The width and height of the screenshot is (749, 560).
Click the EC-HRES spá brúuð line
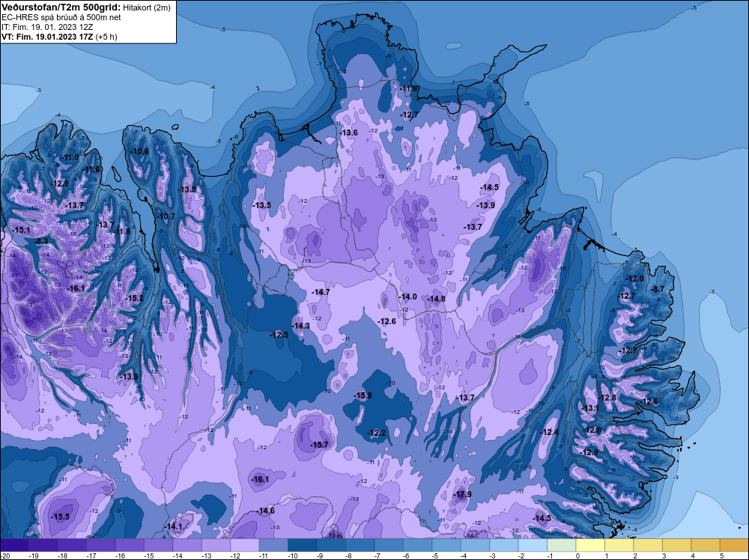click(x=61, y=17)
